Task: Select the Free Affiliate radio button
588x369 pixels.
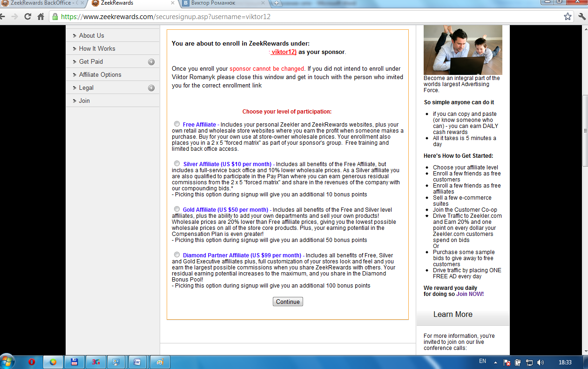Action: 177,124
